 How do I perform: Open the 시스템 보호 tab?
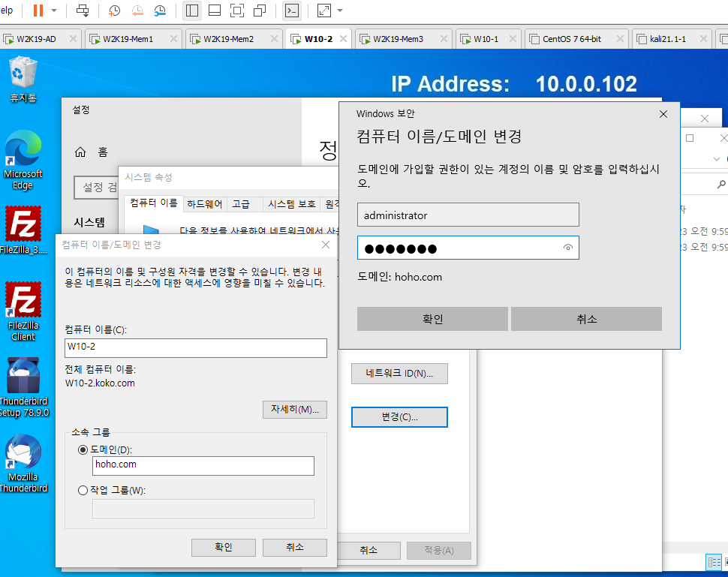point(291,204)
